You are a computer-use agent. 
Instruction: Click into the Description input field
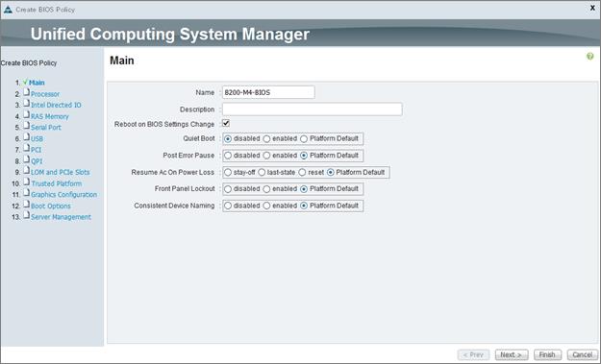[x=312, y=109]
